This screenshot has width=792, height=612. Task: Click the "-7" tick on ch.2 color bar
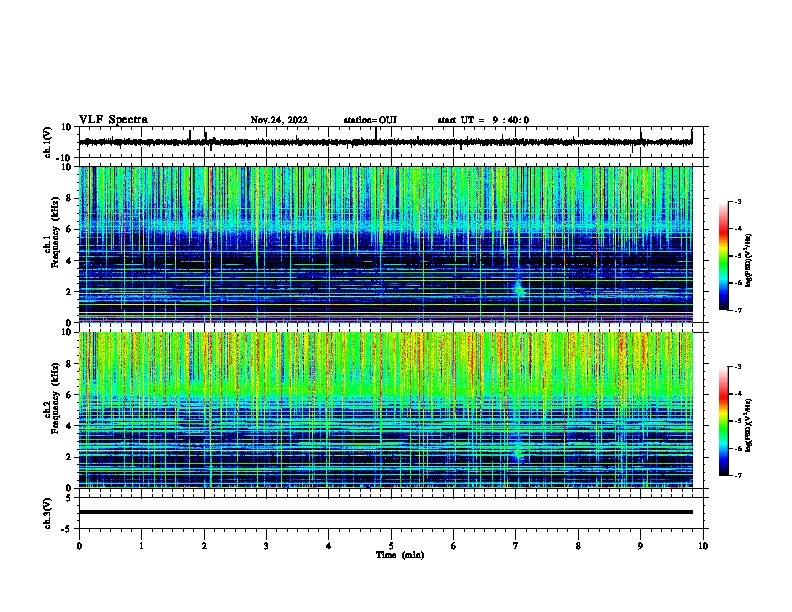point(737,475)
